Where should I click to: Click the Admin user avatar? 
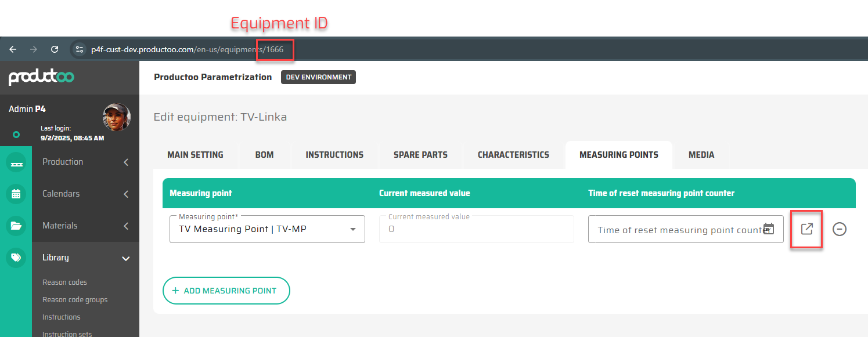[x=116, y=117]
